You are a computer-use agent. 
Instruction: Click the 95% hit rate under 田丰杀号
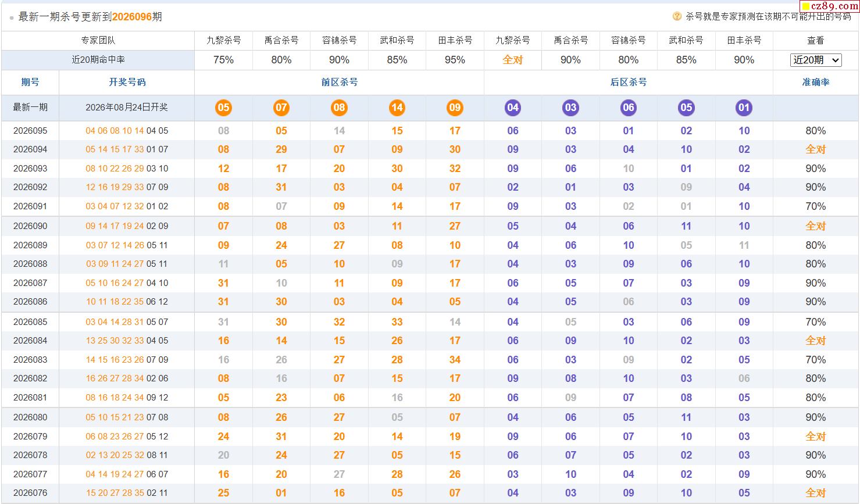click(x=455, y=60)
